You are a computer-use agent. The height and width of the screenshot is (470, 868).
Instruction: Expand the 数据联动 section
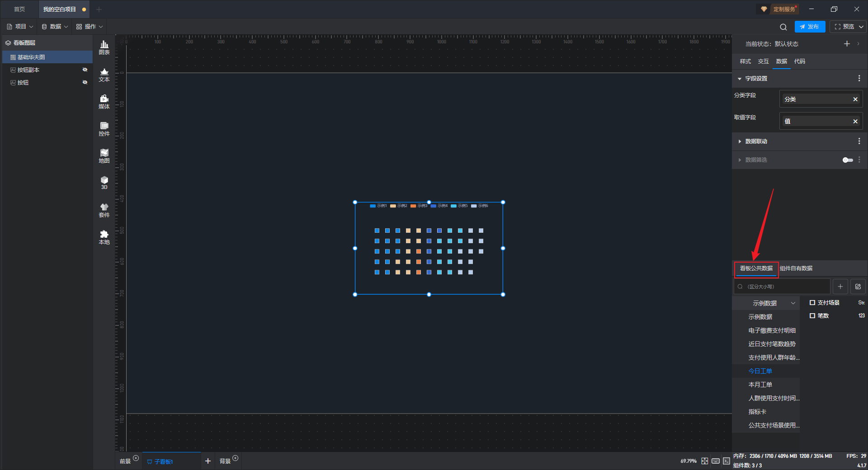(755, 141)
